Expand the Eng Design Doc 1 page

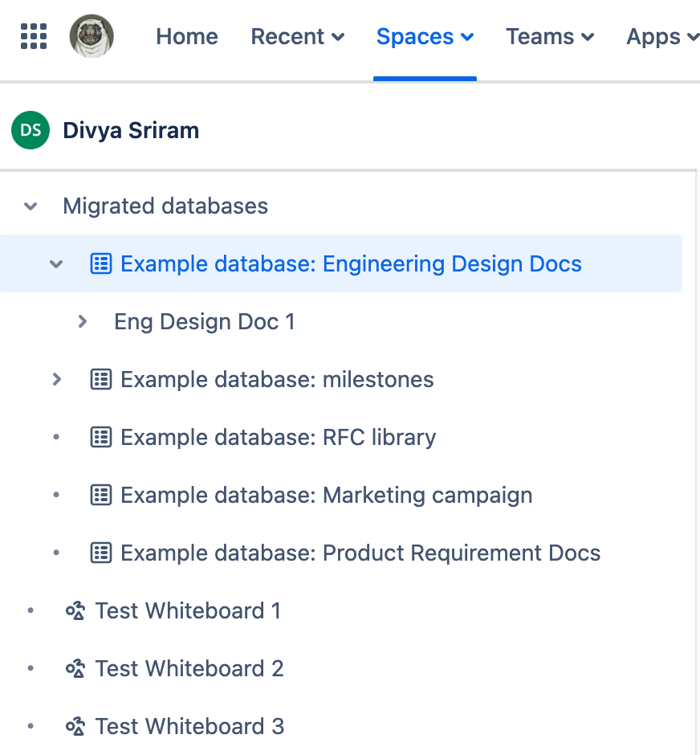(82, 321)
